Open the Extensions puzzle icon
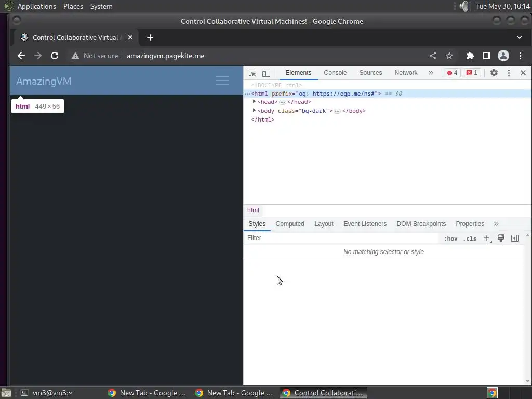 click(470, 56)
